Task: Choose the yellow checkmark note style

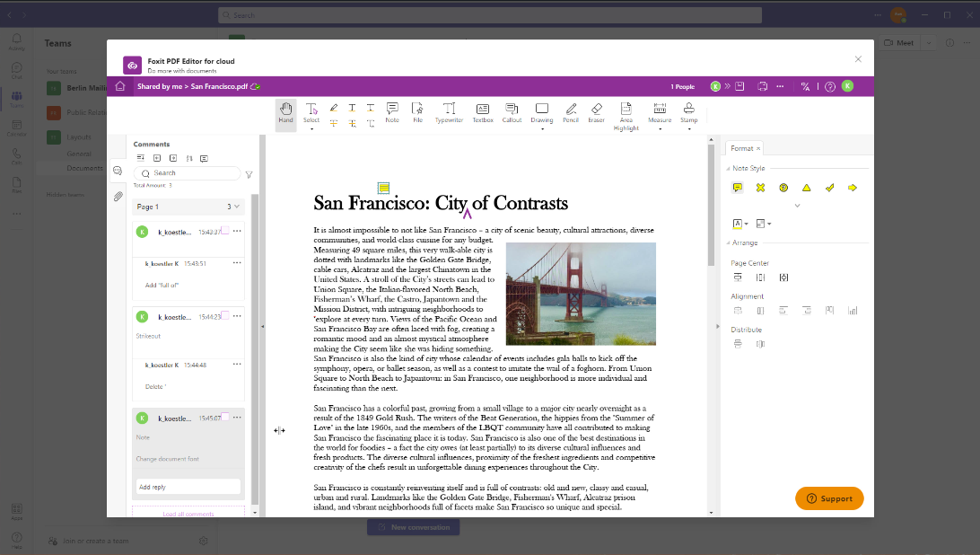Action: coord(829,188)
